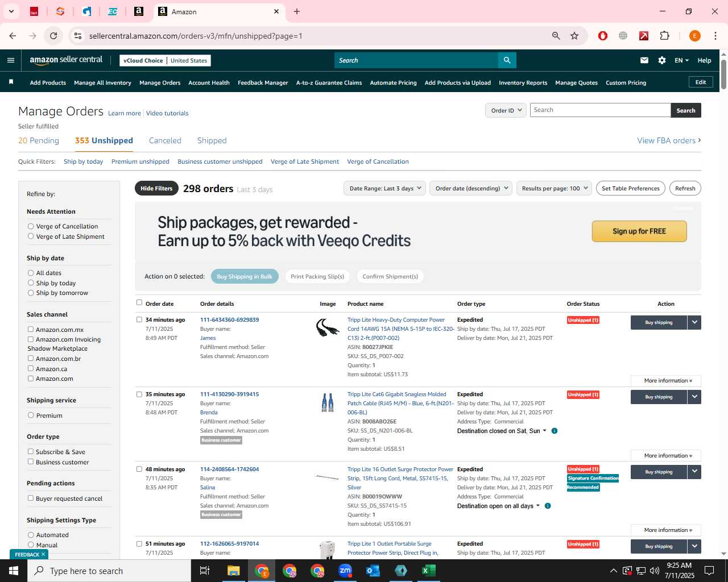728x582 pixels.
Task: Switch to the 20 Pending tab
Action: tap(39, 140)
